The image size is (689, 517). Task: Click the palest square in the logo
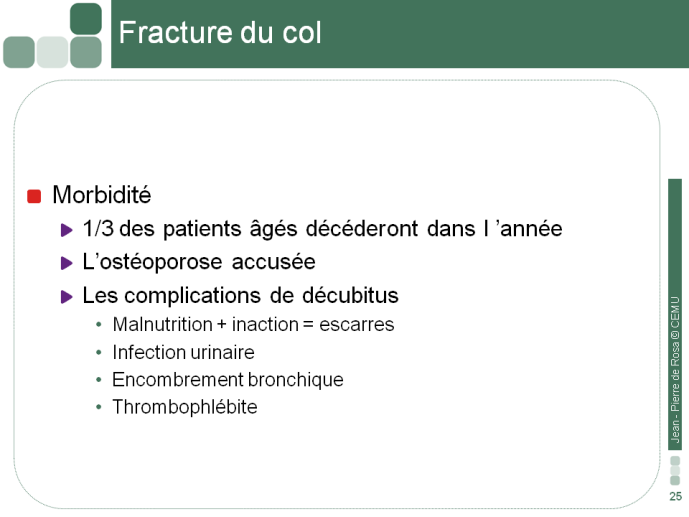(52, 52)
